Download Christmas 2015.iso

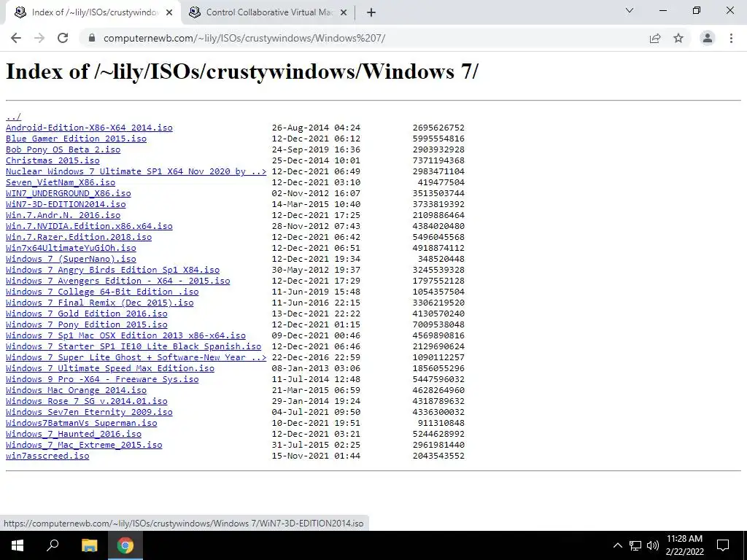tap(53, 160)
